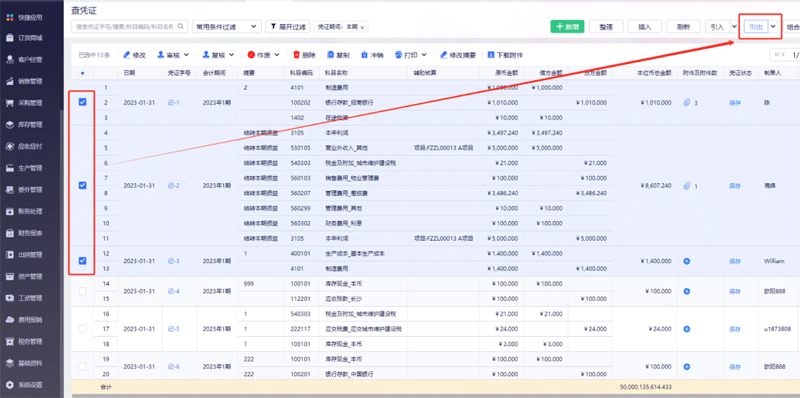The height and width of the screenshot is (398, 800).
Task: Open 客户经营 sidebar icon
Action: pos(10,59)
